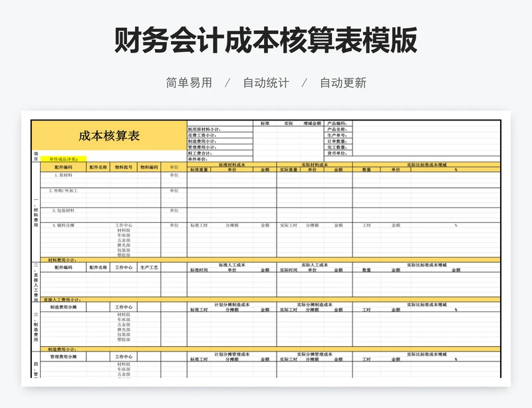Click the 花费工资小计 summary label

coord(202,135)
